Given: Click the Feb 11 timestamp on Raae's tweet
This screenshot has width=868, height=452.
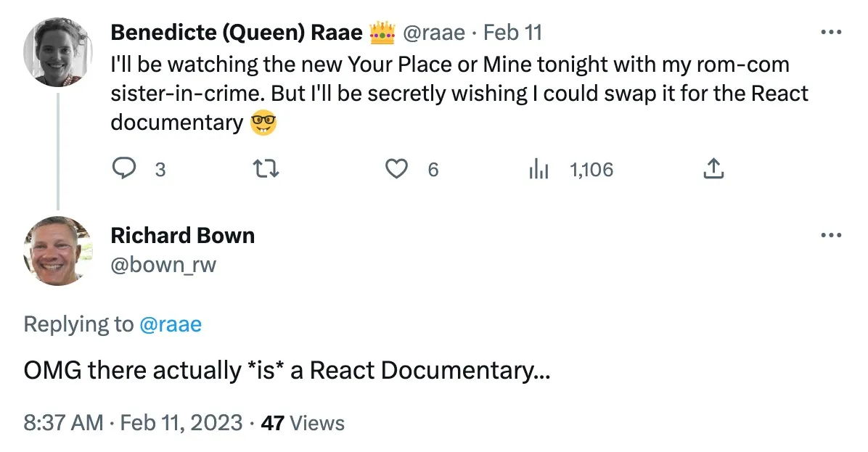Looking at the screenshot, I should pos(512,31).
